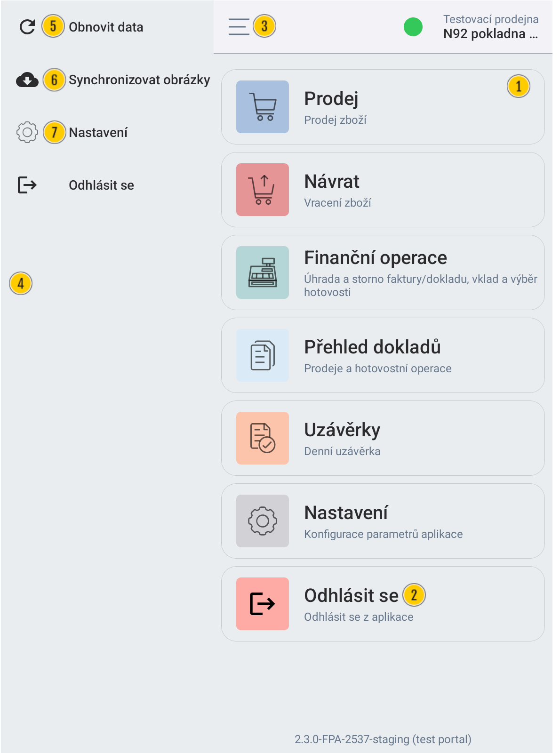
Task: Open Uzávěrky Denní uzávěrka tile
Action: pyautogui.click(x=383, y=438)
